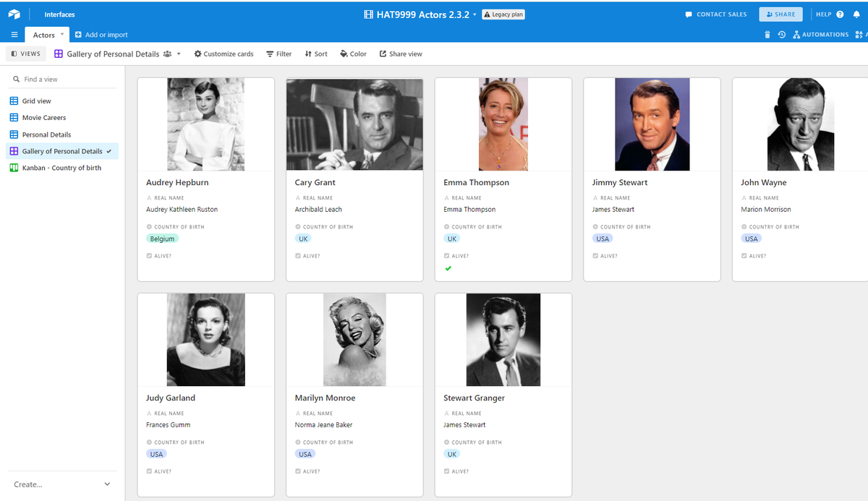Open the Apps icon beside Automations
The width and height of the screenshot is (868, 501).
click(x=859, y=35)
